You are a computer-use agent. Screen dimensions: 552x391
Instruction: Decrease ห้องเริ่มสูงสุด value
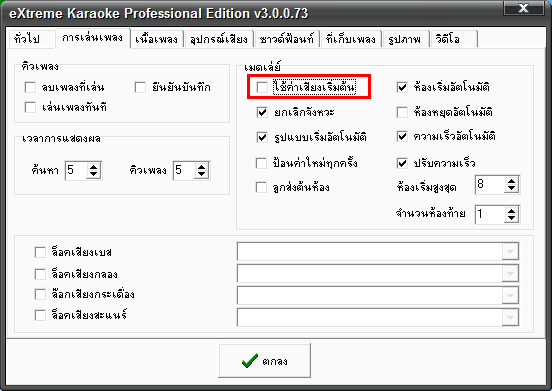point(512,189)
